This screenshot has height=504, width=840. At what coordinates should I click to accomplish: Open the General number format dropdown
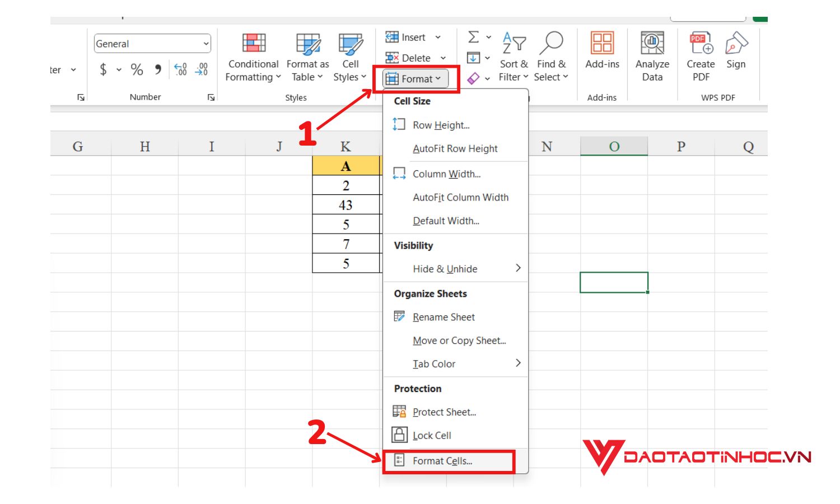(x=206, y=43)
